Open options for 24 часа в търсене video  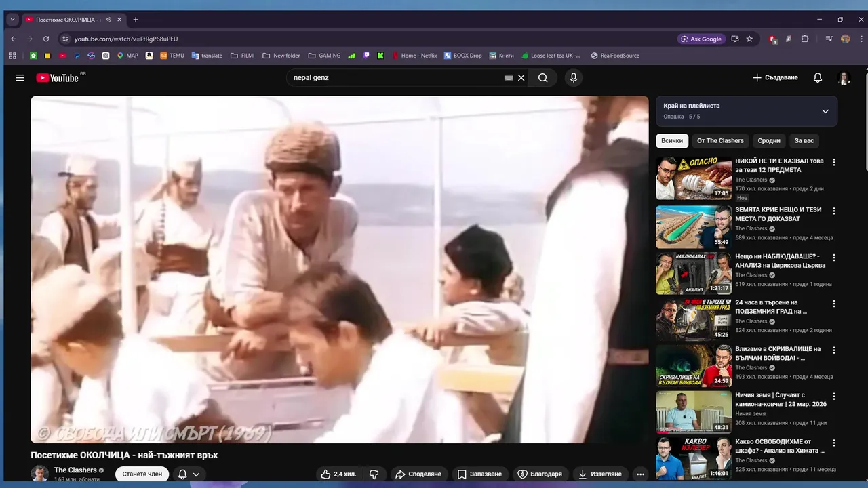click(x=834, y=304)
